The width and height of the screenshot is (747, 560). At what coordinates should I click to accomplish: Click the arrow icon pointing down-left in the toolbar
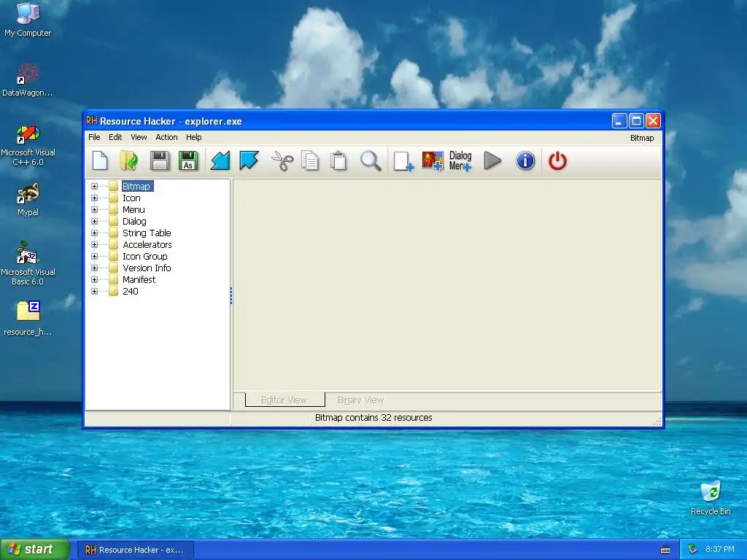(x=220, y=160)
